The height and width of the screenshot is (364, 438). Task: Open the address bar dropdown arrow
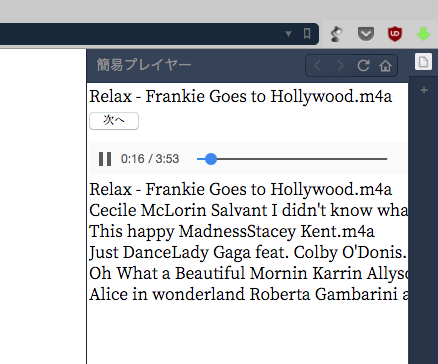point(289,34)
